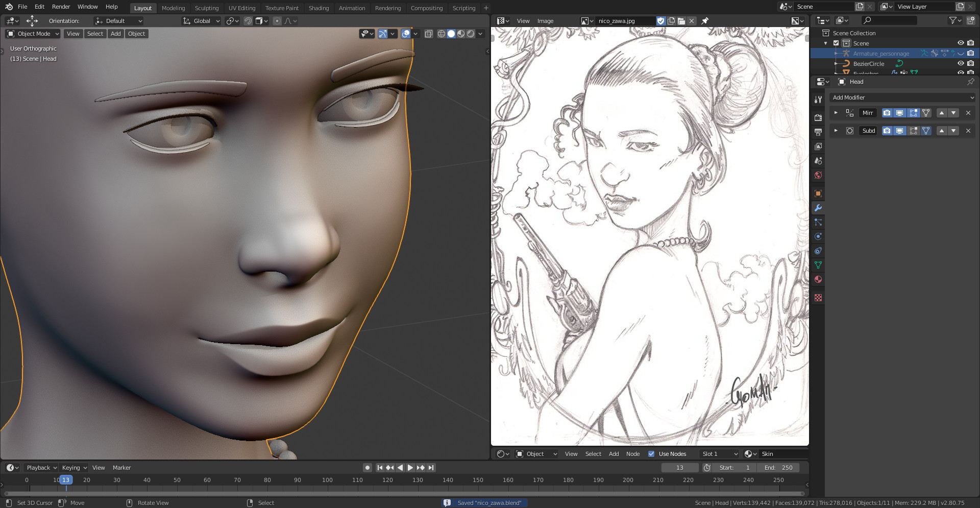Screen dimensions: 980x508
Task: Open Scene properties tab
Action: pos(818,160)
